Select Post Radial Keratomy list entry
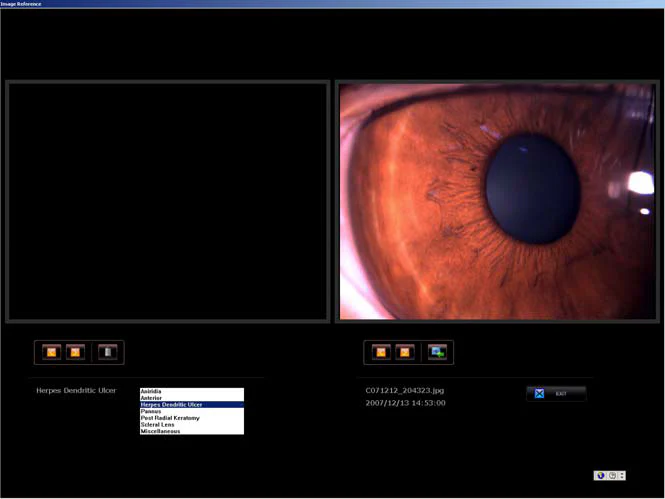Viewport: 665px width, 499px height. click(191, 418)
